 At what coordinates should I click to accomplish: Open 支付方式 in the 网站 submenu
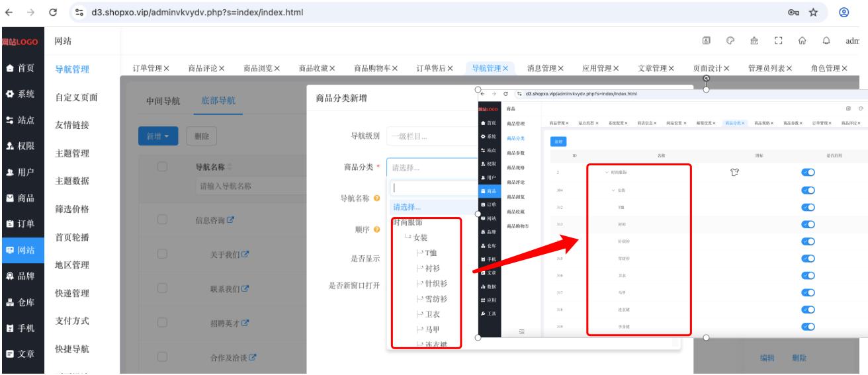click(x=72, y=321)
